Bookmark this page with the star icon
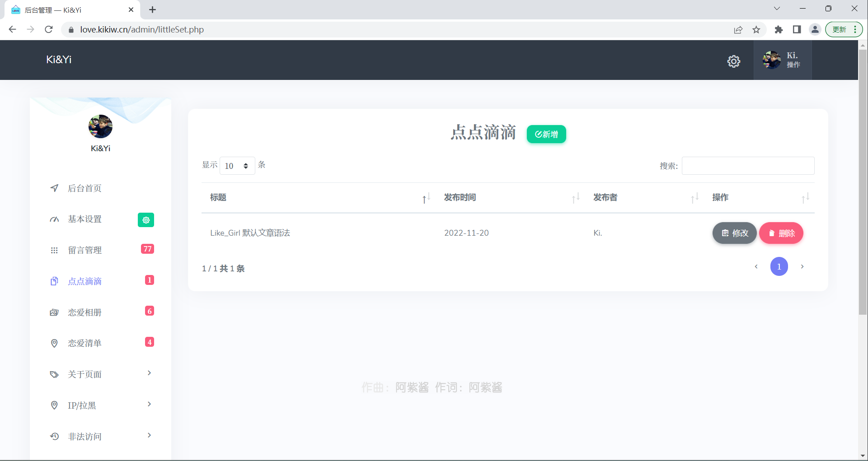The image size is (868, 461). click(x=756, y=30)
